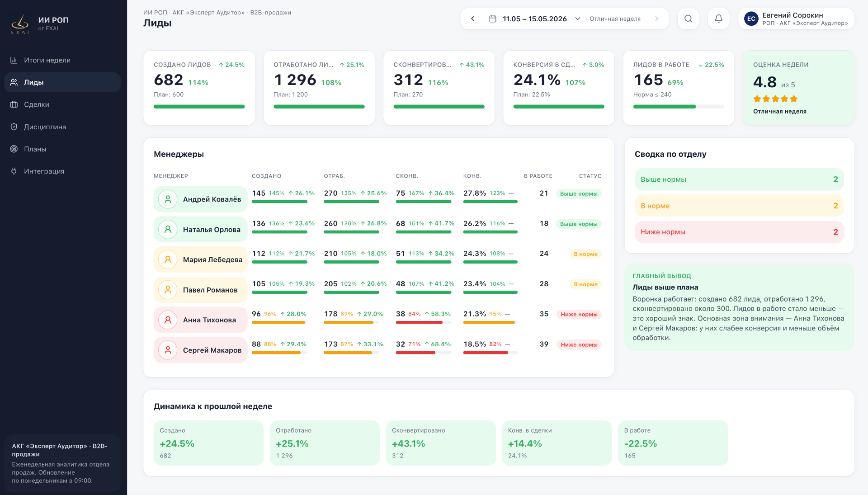868x495 pixels.
Task: Click the Итоги недели chart icon
Action: 14,60
